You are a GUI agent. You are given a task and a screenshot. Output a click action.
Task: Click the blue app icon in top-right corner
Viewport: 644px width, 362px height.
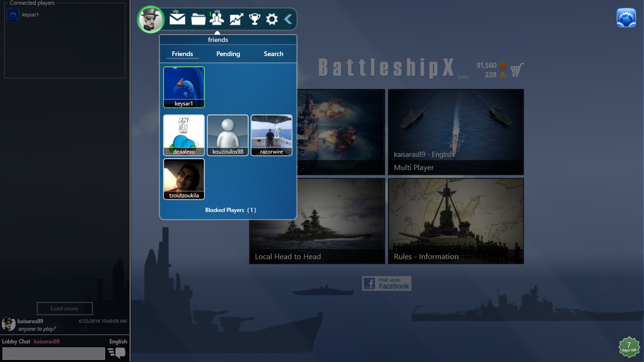pos(626,17)
